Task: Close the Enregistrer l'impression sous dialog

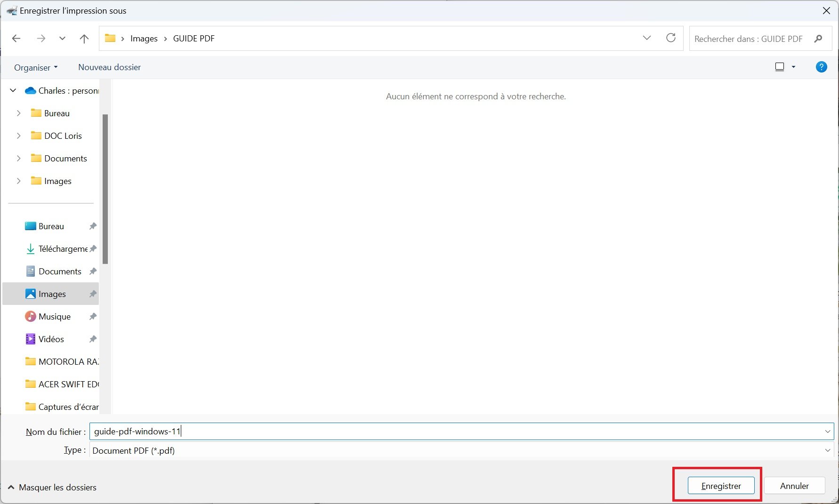Action: click(x=826, y=10)
